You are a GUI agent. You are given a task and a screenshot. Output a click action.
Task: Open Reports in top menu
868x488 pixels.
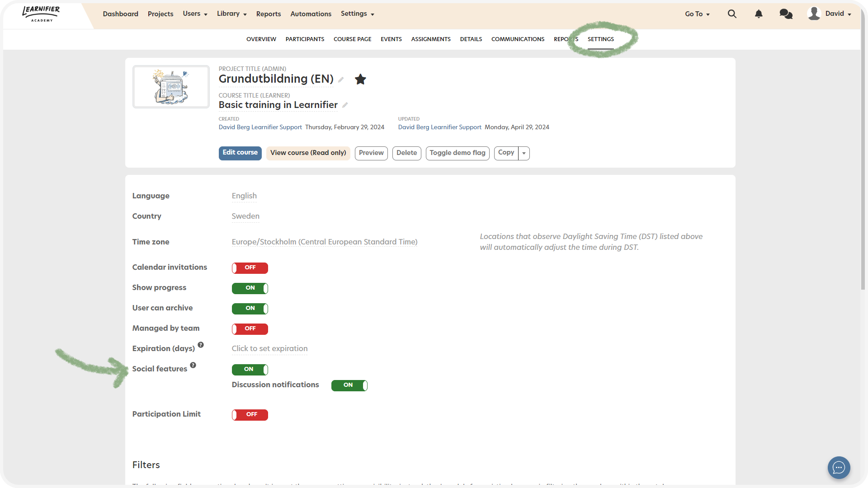(x=269, y=14)
